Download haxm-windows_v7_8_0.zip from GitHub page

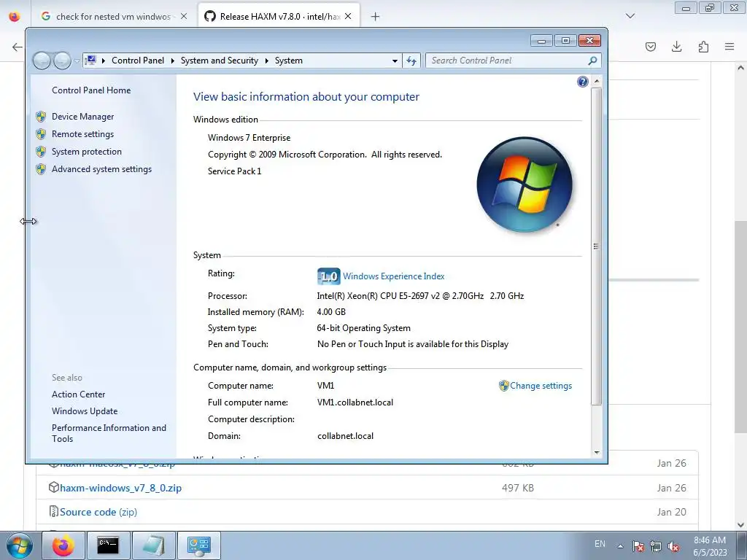point(120,488)
